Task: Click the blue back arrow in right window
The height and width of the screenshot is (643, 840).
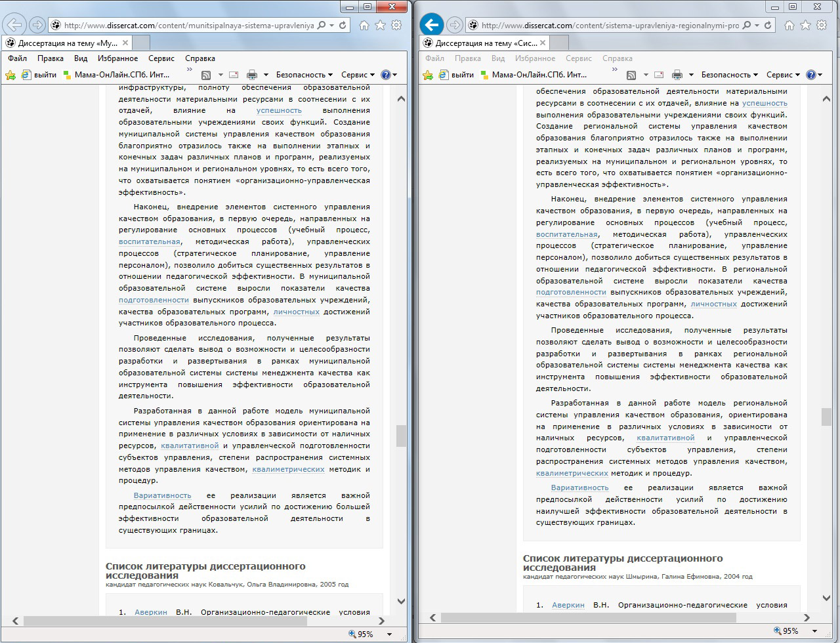Action: (430, 25)
